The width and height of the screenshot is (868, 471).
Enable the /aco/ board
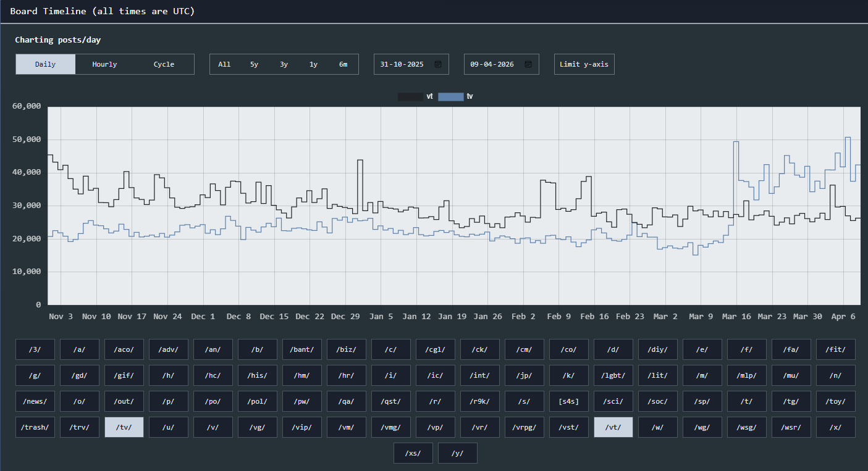124,349
